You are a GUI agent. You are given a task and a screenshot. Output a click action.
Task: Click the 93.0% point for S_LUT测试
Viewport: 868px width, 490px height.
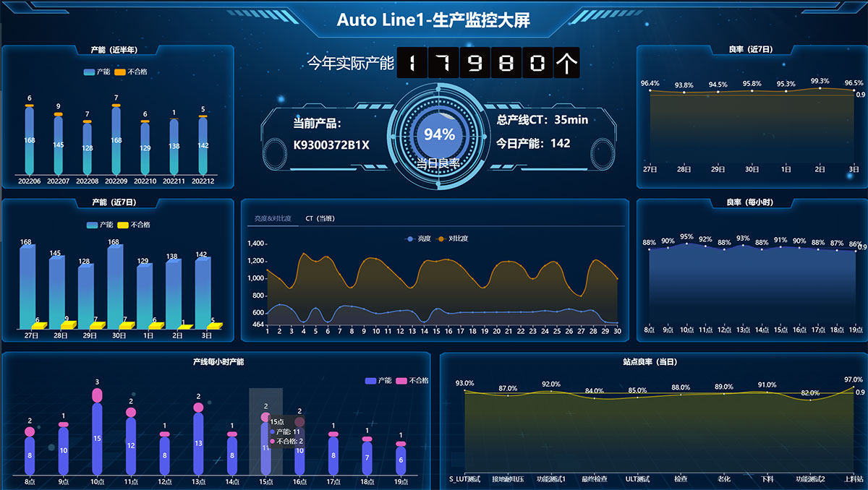point(465,391)
